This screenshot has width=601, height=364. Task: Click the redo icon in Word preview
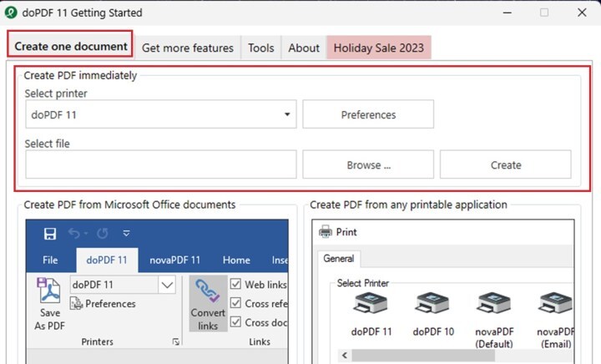[103, 233]
